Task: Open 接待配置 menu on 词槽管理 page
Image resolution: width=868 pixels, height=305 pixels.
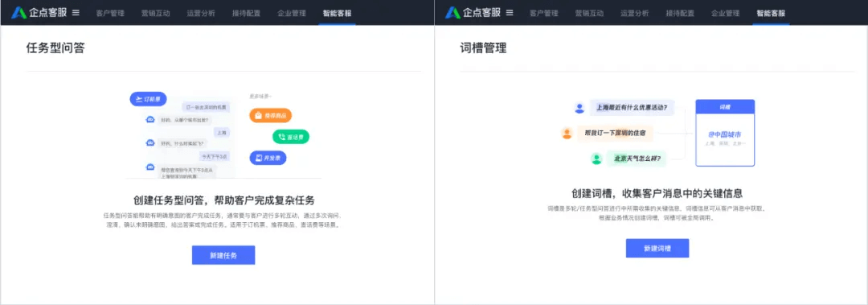Action: tap(681, 13)
